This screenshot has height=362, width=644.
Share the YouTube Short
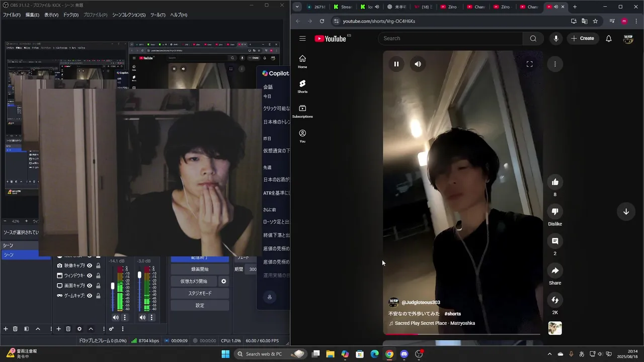555,270
